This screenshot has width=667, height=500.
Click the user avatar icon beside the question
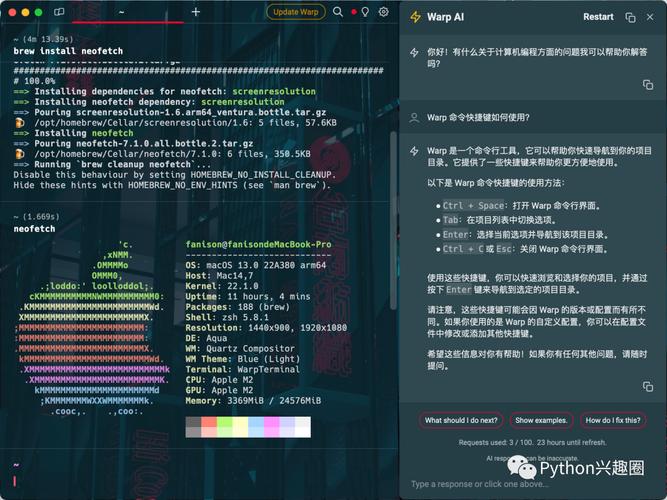click(x=414, y=118)
